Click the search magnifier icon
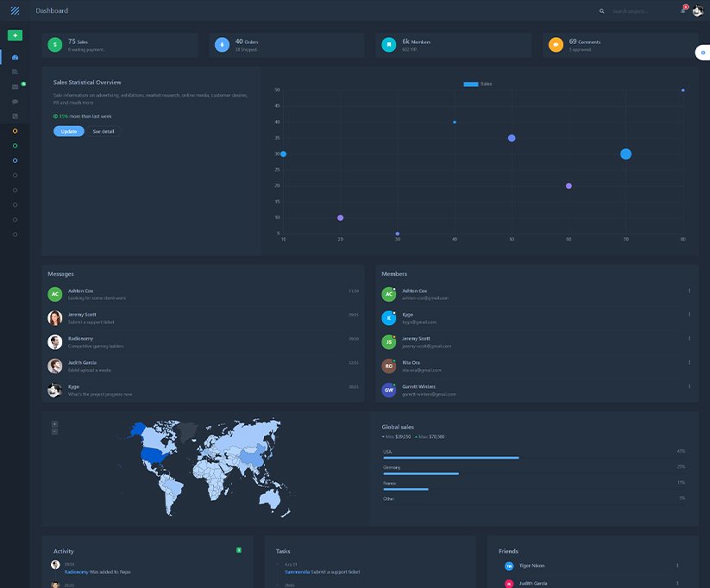Image resolution: width=710 pixels, height=588 pixels. [x=602, y=11]
